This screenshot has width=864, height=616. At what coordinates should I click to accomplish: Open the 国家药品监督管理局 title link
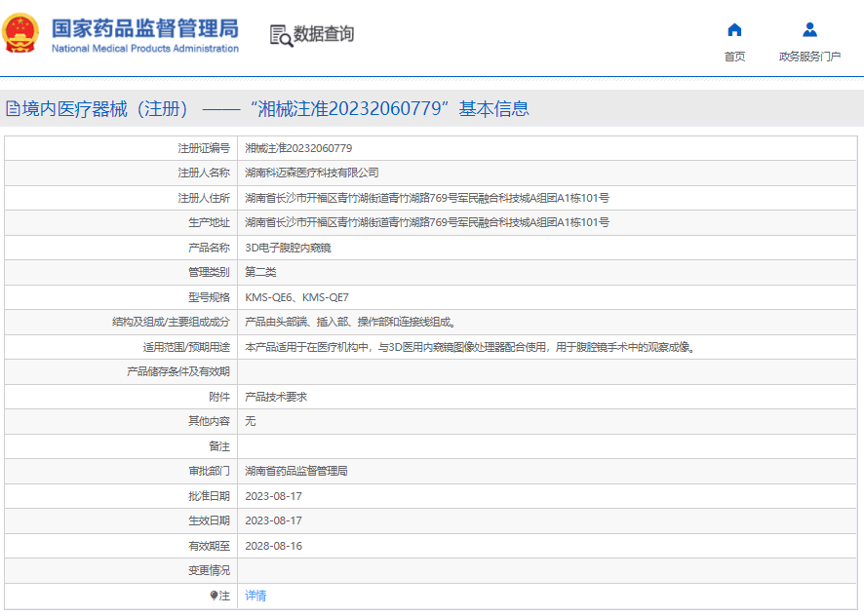point(145,28)
